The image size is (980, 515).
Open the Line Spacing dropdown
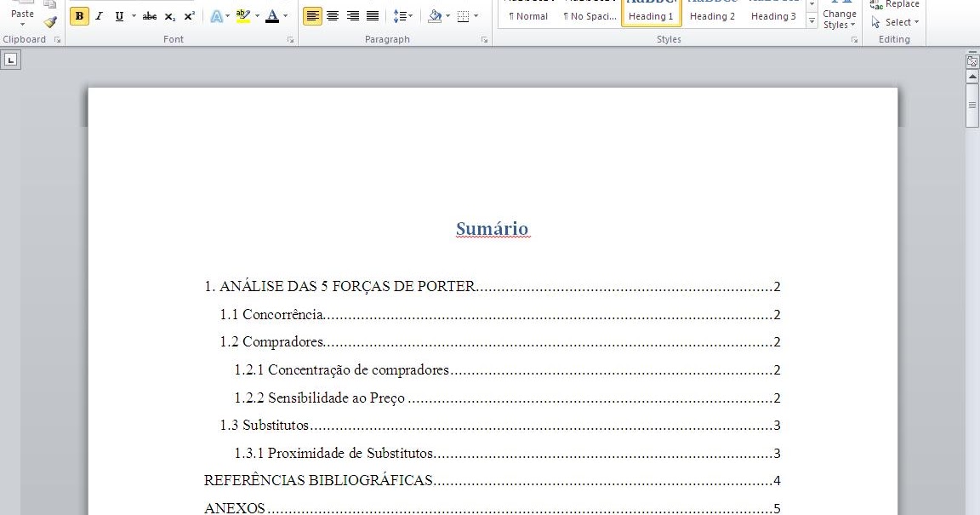402,15
